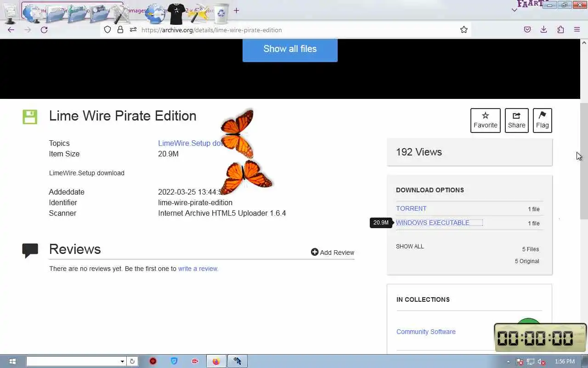Click the taskbar address refresh button

[x=132, y=362]
